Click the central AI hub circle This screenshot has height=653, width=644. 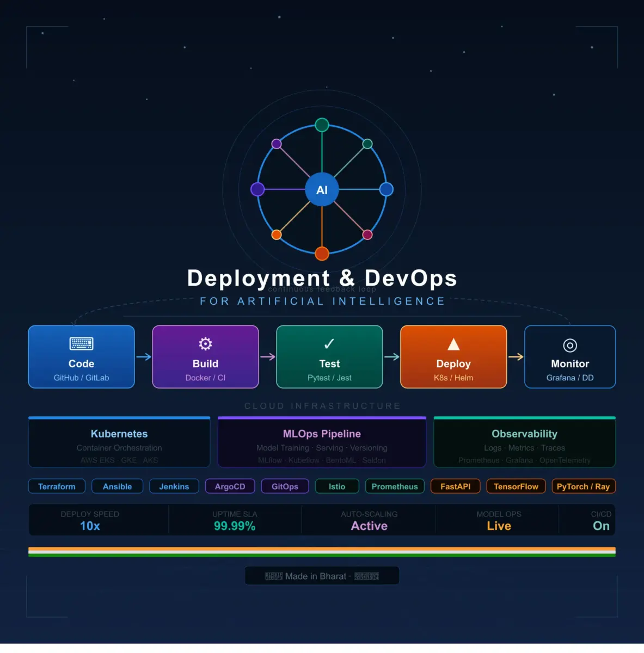(322, 190)
